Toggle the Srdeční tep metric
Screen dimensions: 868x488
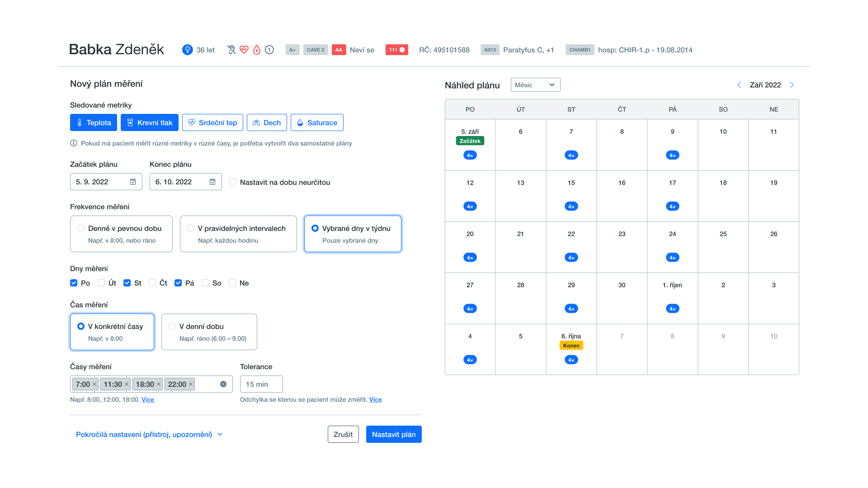click(x=212, y=122)
